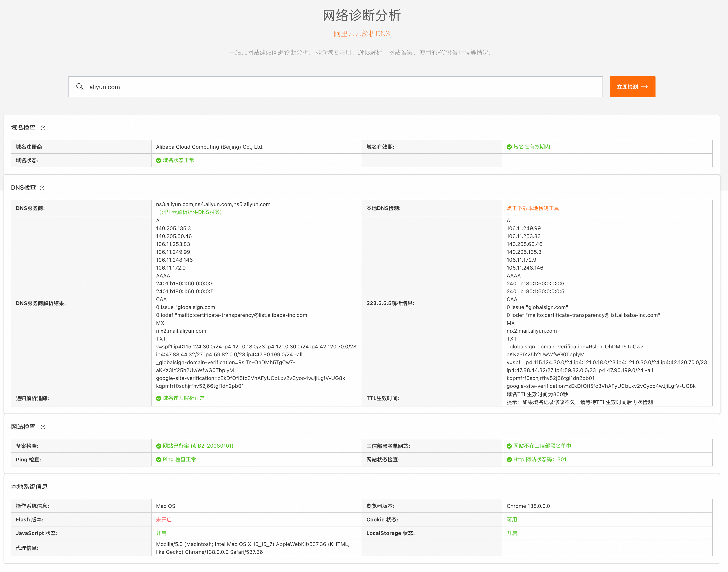This screenshot has width=728, height=572.
Task: Click Http 网站状态码：301 text
Action: coord(540,459)
